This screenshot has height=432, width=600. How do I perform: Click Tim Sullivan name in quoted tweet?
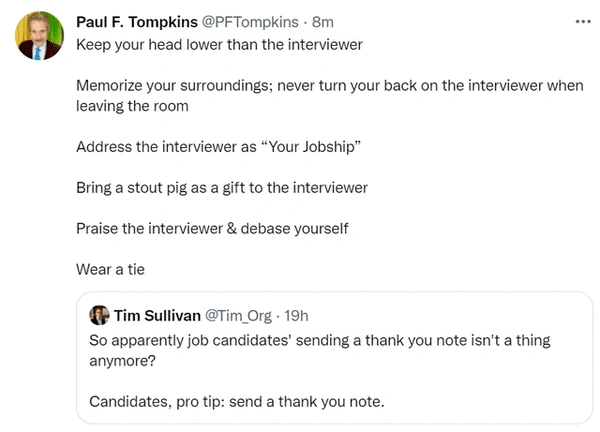(156, 316)
